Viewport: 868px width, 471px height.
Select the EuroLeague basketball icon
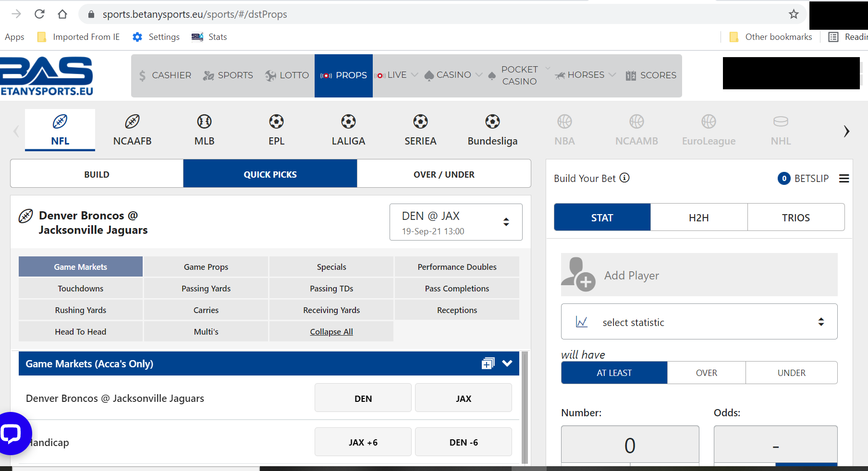(709, 121)
